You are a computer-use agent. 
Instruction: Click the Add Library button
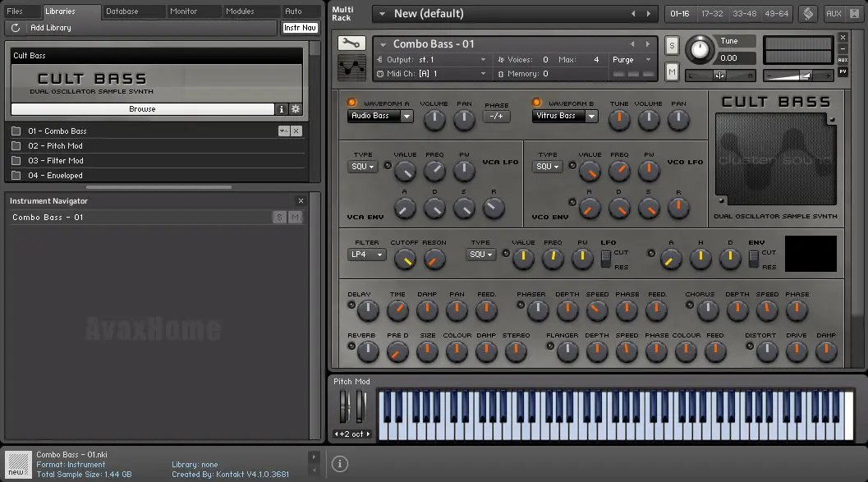tap(51, 28)
